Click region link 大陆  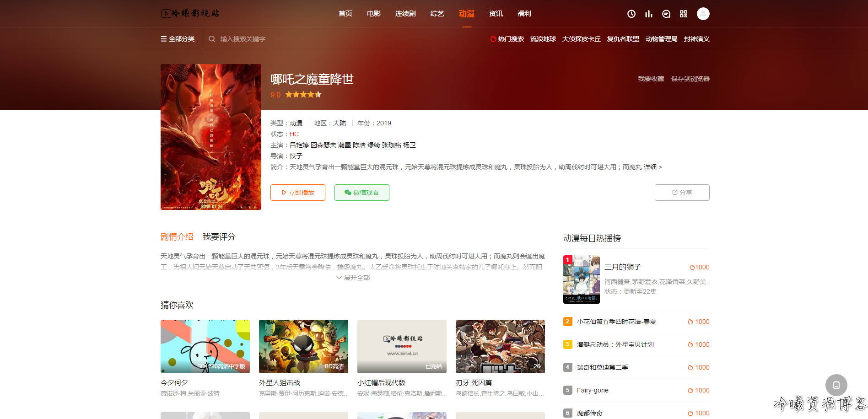(340, 123)
